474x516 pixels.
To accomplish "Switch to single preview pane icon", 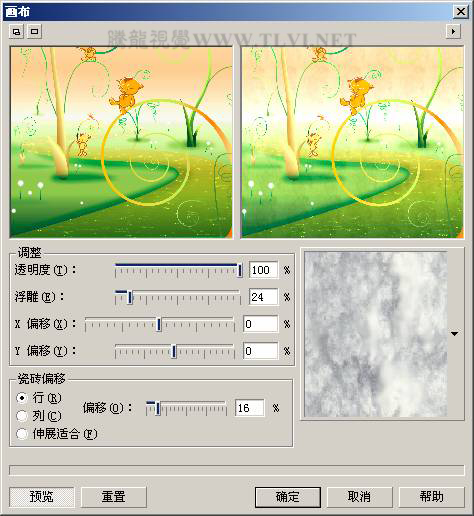I will pyautogui.click(x=34, y=32).
